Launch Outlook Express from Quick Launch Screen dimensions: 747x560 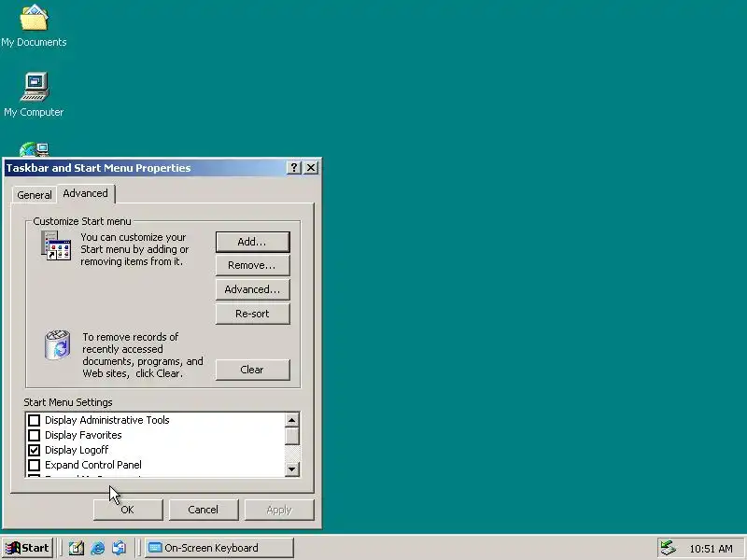120,548
